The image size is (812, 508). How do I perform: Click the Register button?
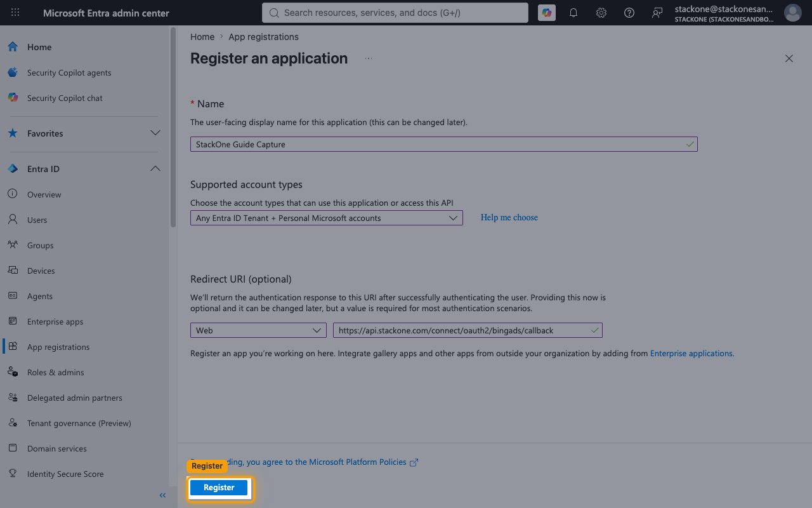219,488
